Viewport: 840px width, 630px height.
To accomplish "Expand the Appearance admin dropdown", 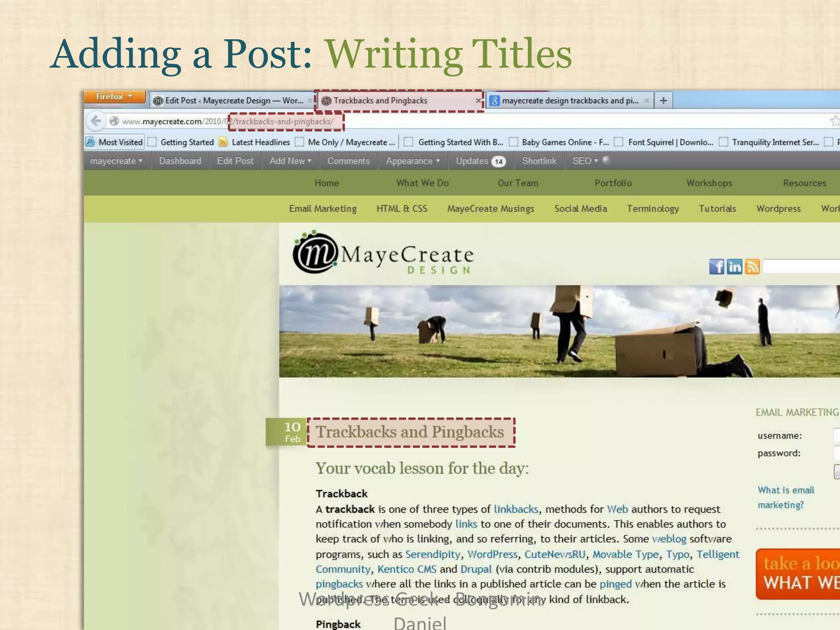I will click(413, 161).
